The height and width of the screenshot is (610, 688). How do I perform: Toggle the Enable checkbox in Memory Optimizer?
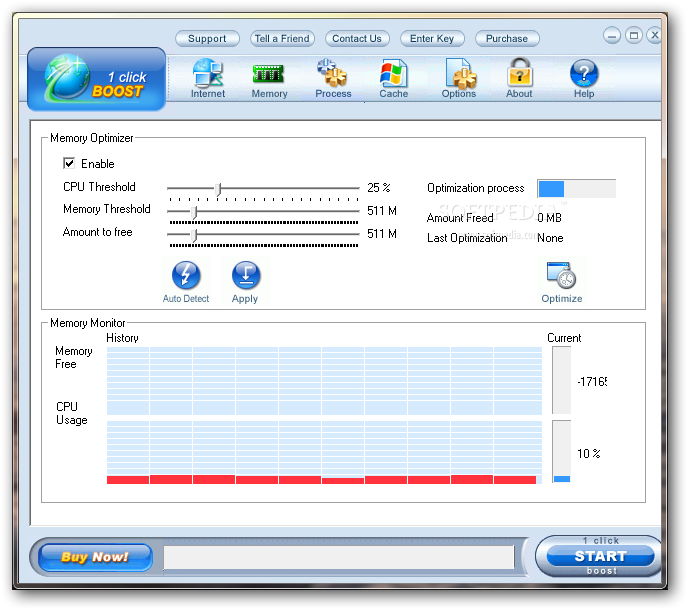(69, 163)
